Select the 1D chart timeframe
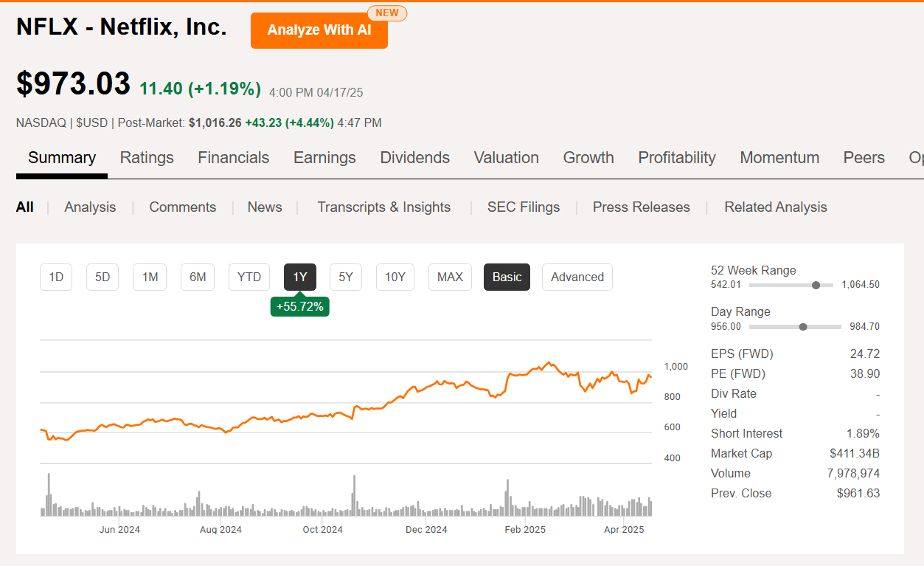924x566 pixels. coord(55,277)
